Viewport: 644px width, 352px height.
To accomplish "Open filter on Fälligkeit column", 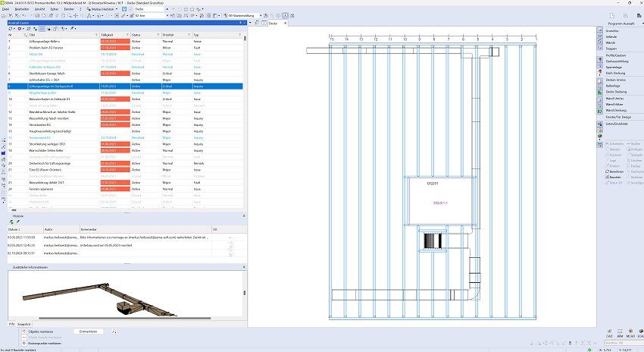I will click(x=127, y=35).
